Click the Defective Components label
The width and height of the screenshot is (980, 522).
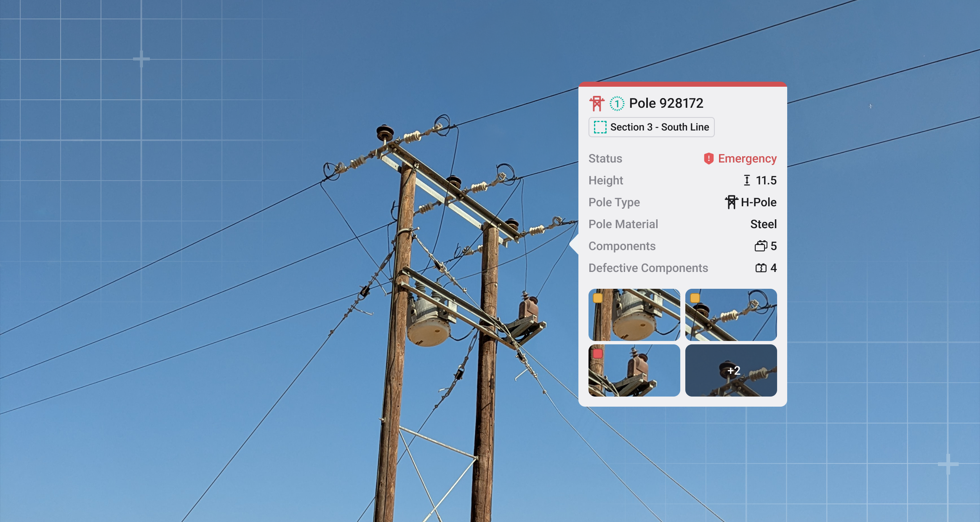click(x=648, y=268)
